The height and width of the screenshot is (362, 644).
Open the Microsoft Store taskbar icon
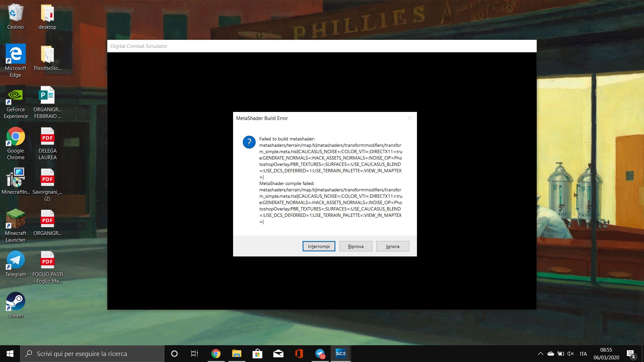258,354
